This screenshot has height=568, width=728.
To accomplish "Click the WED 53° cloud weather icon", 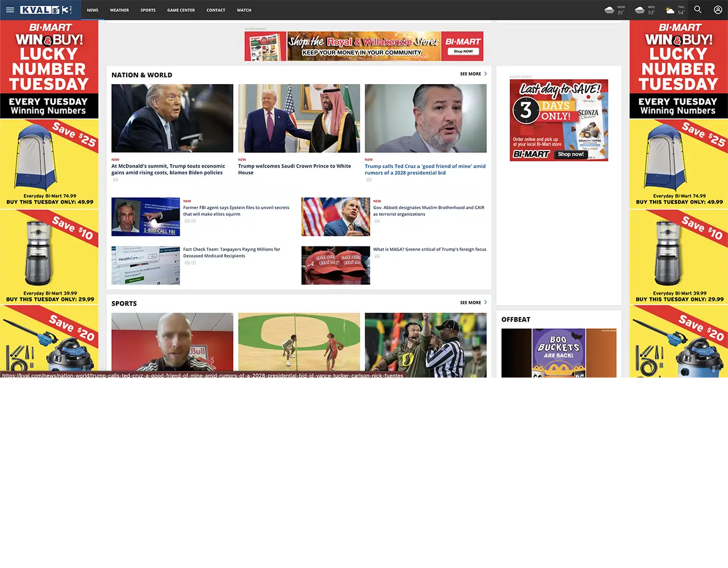I will point(639,10).
